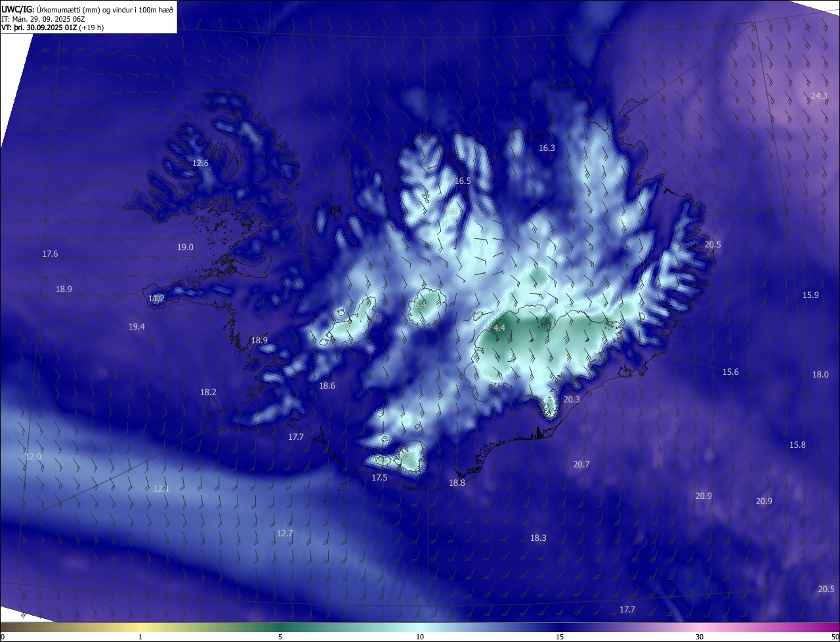Select the 18.3 value label
This screenshot has height=642, width=840.
(538, 538)
